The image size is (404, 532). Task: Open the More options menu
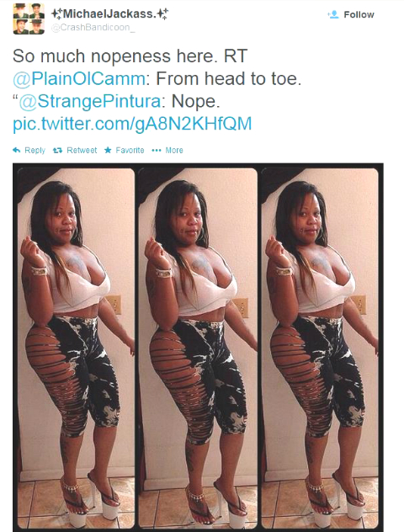[167, 150]
